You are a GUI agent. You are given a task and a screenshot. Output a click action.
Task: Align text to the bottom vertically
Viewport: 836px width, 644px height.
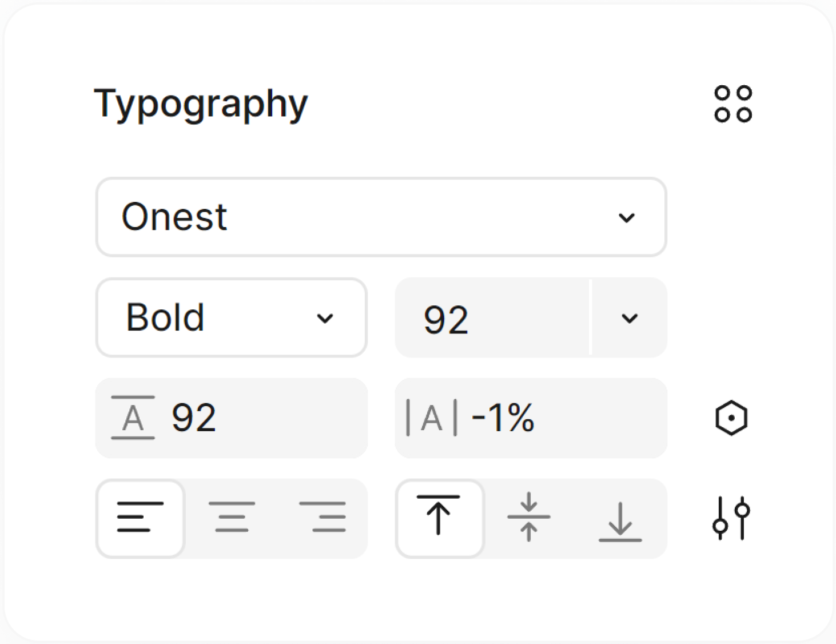pyautogui.click(x=620, y=520)
